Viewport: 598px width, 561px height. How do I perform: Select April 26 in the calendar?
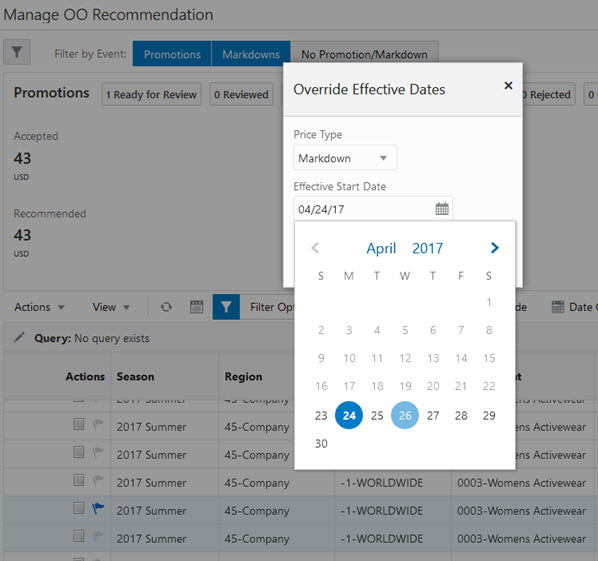click(x=405, y=415)
